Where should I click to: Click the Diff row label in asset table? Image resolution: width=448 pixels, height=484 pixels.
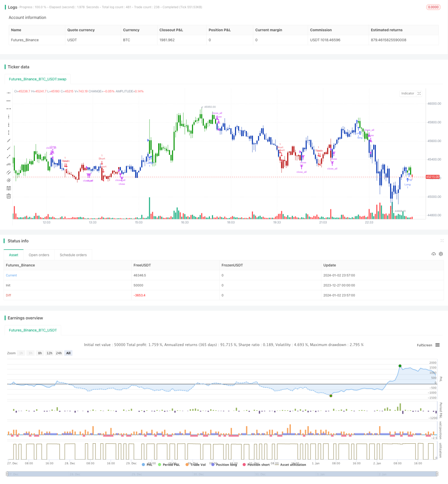[x=8, y=295]
